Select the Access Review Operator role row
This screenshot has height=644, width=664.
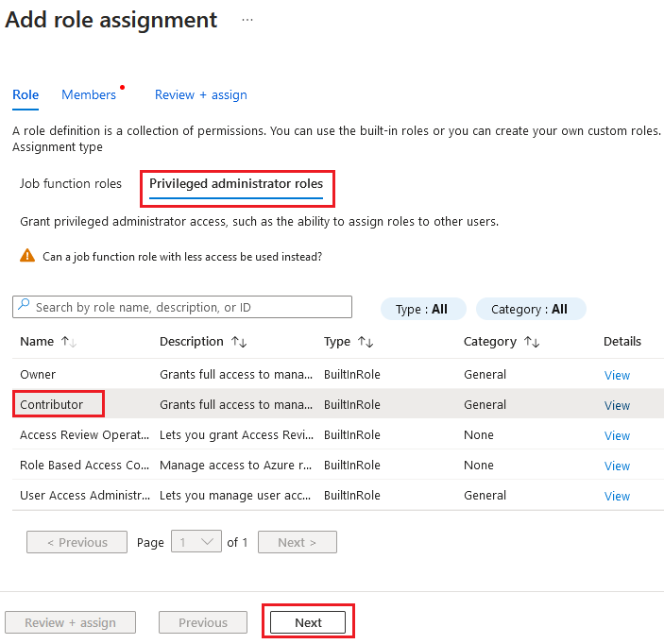[84, 435]
